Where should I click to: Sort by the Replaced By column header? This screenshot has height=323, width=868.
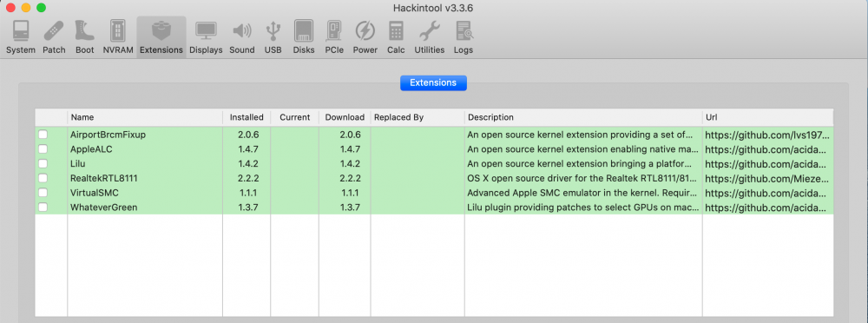tap(418, 117)
